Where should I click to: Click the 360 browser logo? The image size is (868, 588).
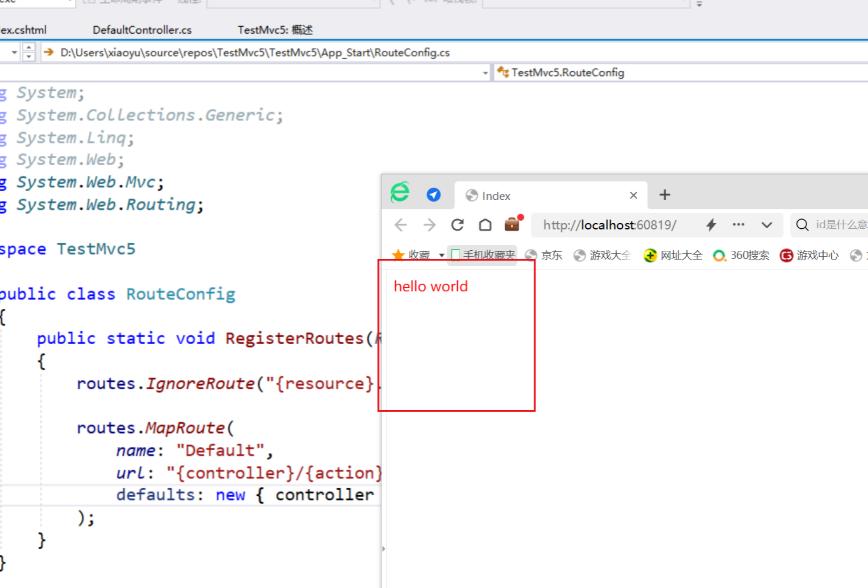click(400, 192)
